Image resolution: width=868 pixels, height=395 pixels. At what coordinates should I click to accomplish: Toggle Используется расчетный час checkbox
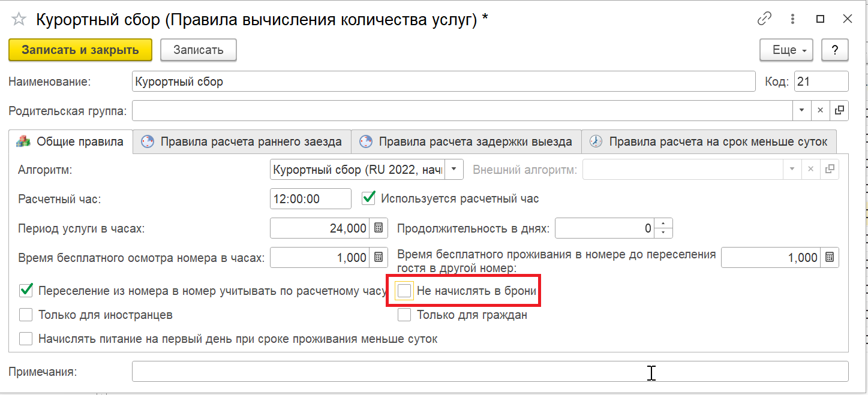tap(369, 198)
